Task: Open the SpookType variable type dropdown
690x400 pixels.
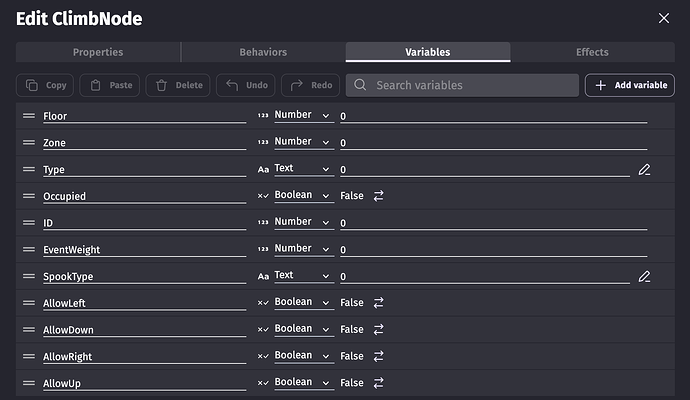Action: (x=304, y=276)
